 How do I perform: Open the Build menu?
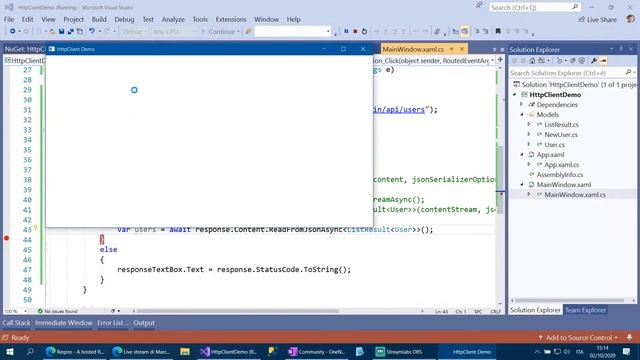(x=99, y=19)
